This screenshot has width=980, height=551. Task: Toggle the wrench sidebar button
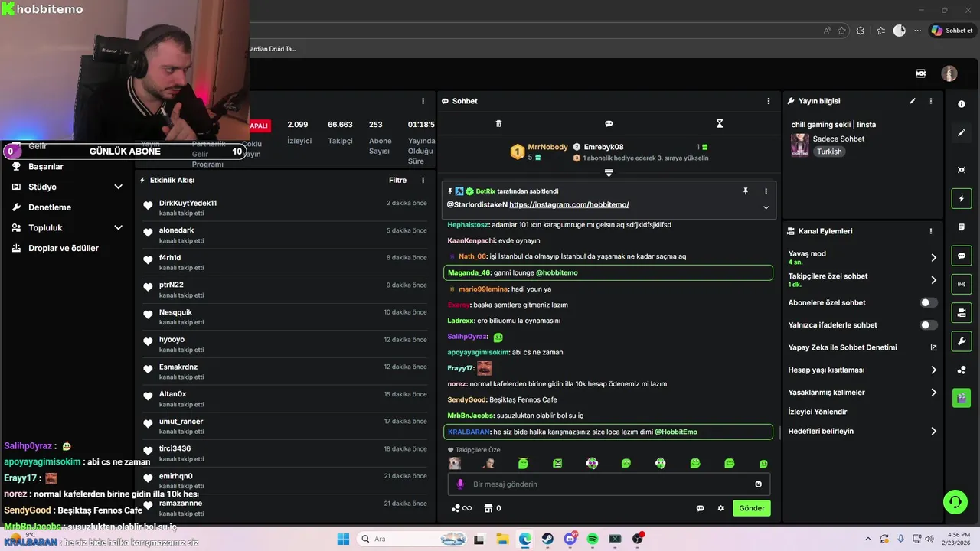click(x=962, y=341)
